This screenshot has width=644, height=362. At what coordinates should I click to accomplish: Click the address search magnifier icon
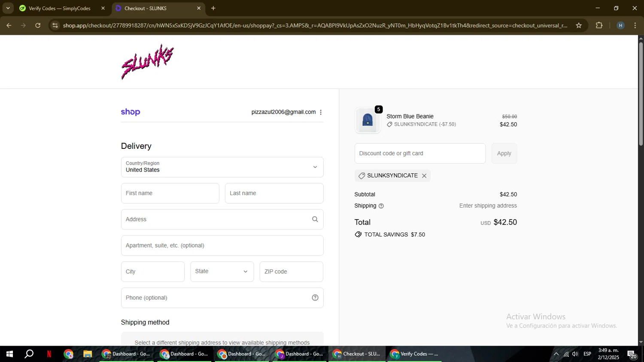pos(315,219)
